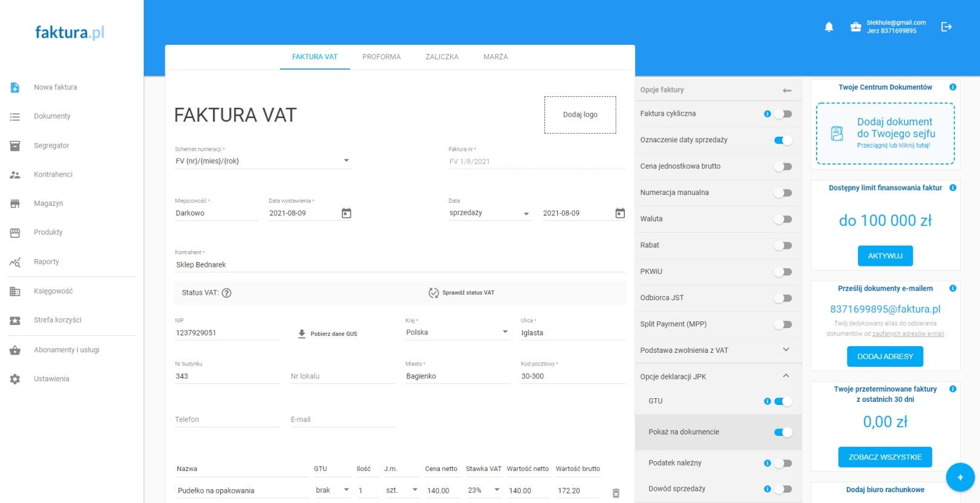Click Pobierz dane GUS button

[x=328, y=334]
